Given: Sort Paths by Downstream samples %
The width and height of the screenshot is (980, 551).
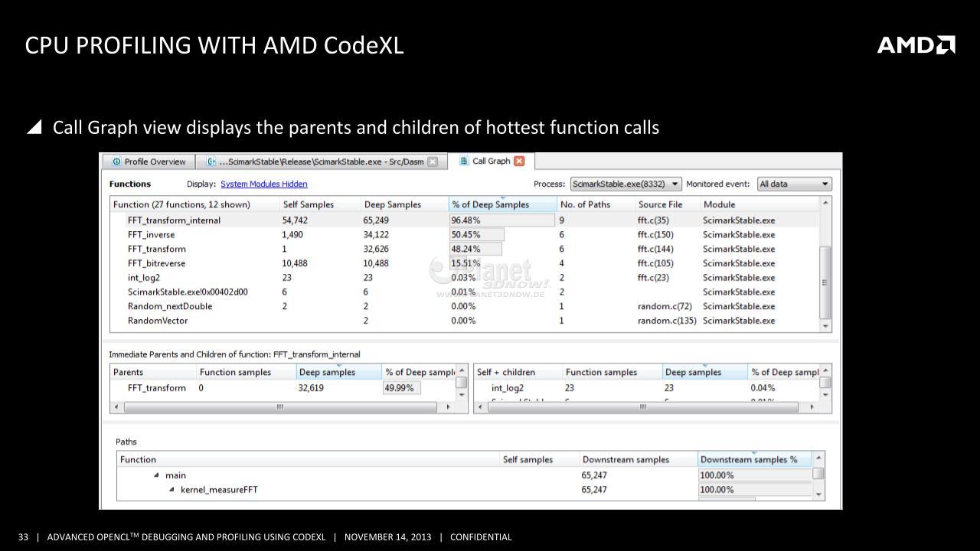Looking at the screenshot, I should (754, 460).
